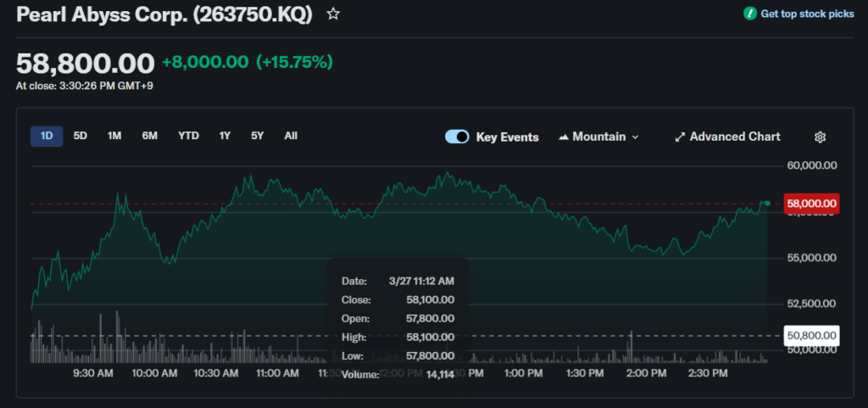This screenshot has height=408, width=868.
Task: Click the expand arrows icon beside Advanced Chart
Action: (x=679, y=137)
